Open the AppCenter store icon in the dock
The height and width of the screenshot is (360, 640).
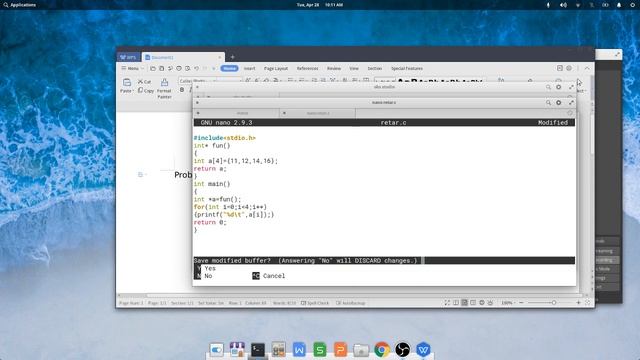tap(237, 350)
